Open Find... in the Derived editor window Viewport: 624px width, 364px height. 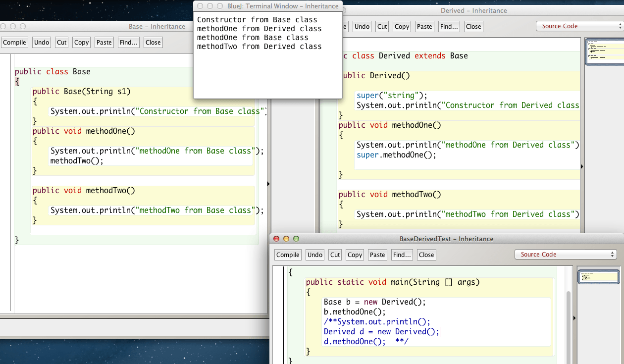tap(449, 27)
